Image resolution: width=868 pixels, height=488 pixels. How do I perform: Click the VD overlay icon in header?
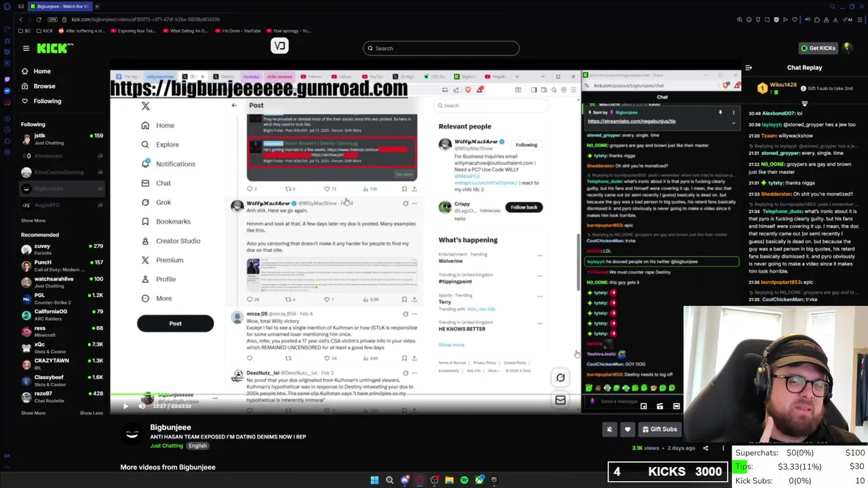pos(279,46)
